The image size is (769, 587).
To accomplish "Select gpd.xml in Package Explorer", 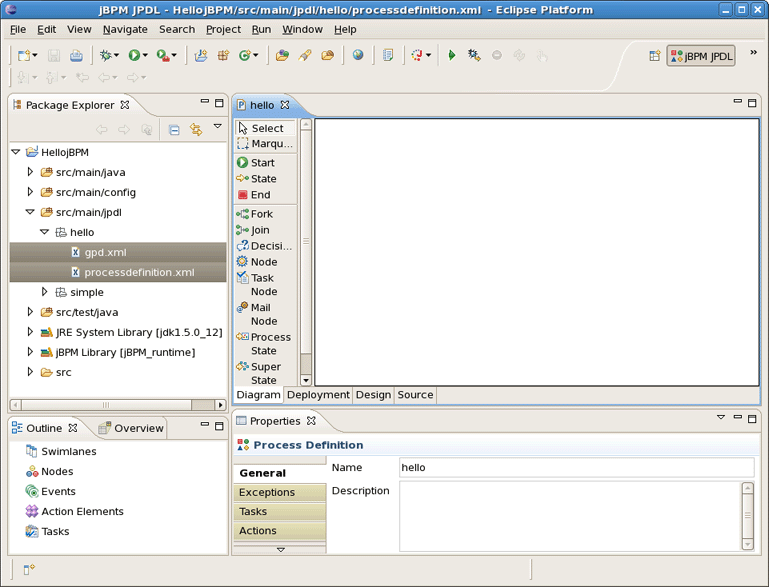I will pos(118,252).
